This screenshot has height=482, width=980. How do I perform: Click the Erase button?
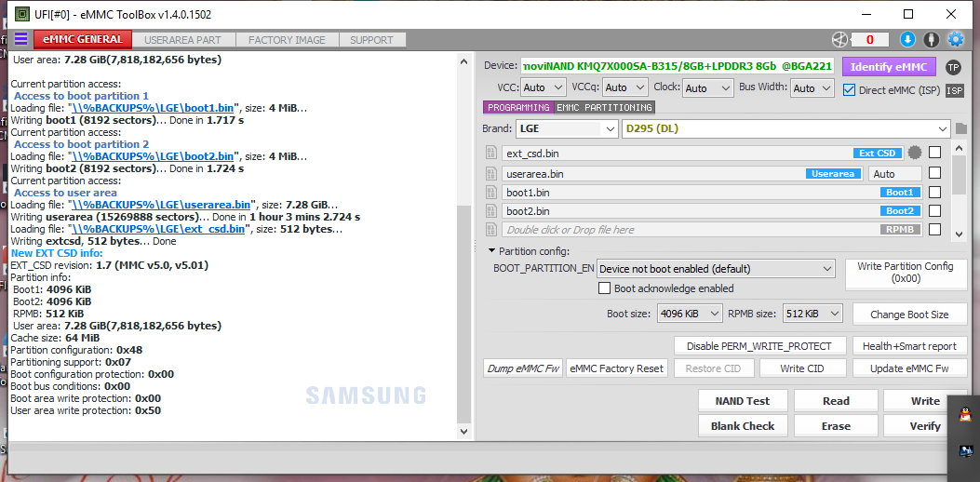pos(836,426)
